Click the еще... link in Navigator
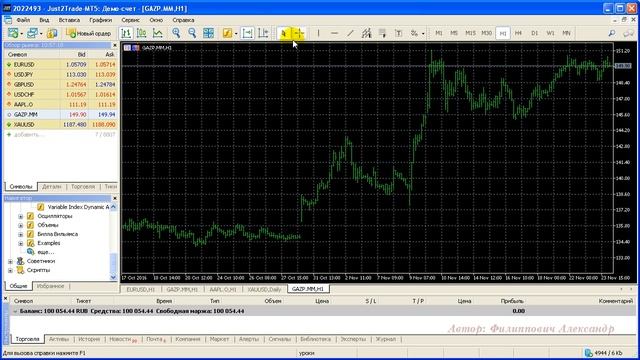Image resolution: width=640 pixels, height=360 pixels. pyautogui.click(x=45, y=252)
